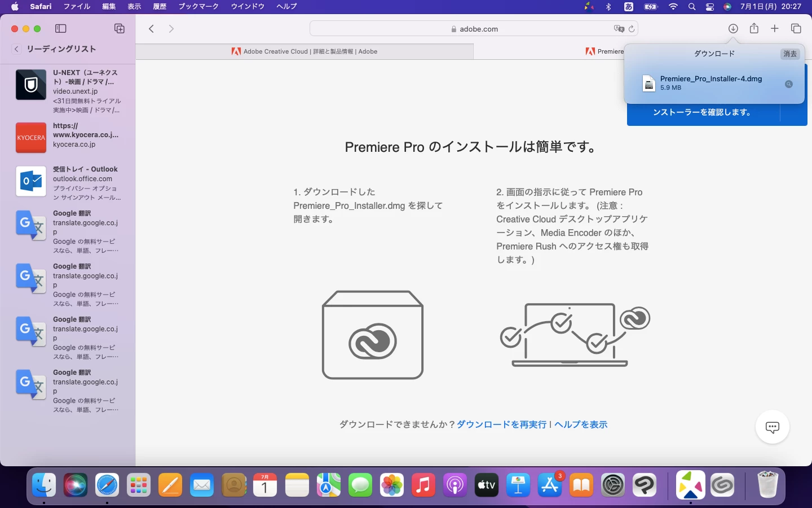The image size is (812, 508).
Task: Open 受信トレイ - Outlook reading list entry
Action: 68,183
